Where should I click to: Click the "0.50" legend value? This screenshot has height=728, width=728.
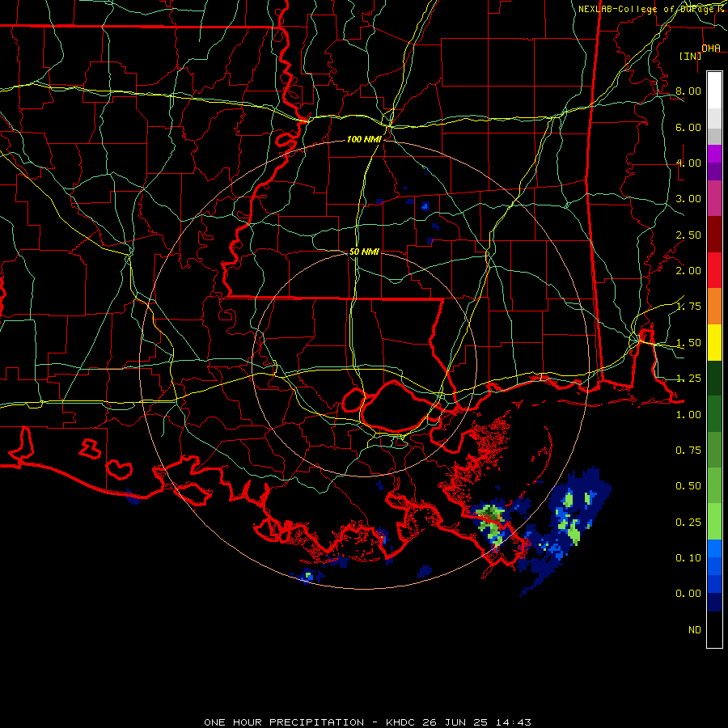click(688, 486)
